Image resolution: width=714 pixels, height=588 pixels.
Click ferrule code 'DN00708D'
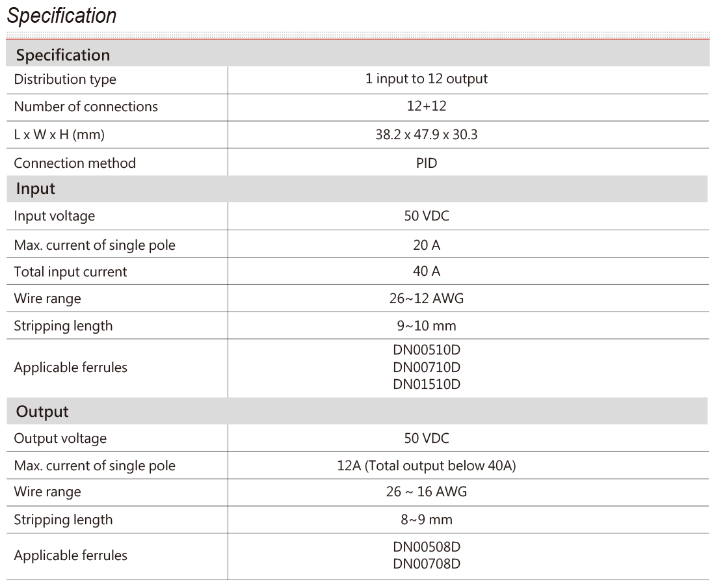pos(427,564)
